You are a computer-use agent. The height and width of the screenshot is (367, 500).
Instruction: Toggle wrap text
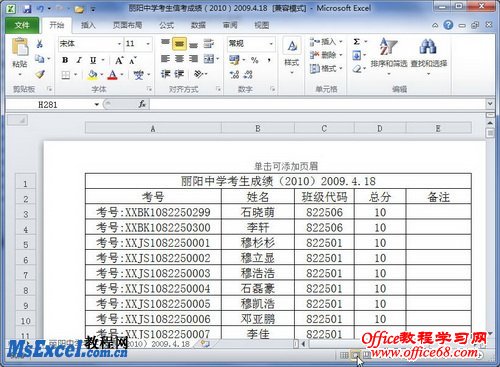click(209, 43)
